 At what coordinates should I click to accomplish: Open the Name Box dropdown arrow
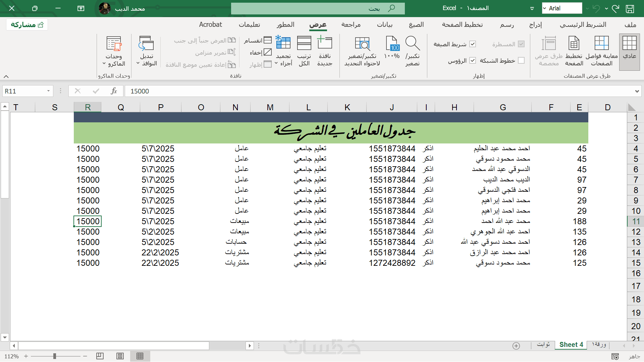48,91
